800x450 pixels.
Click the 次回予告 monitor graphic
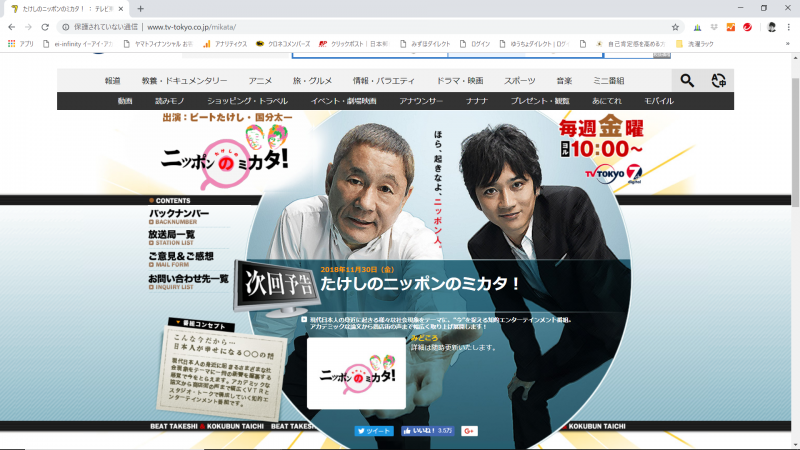(x=277, y=287)
